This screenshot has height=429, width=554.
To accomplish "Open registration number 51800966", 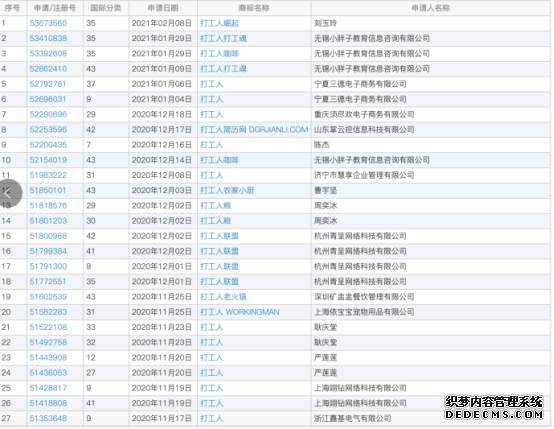I will 48,236.
